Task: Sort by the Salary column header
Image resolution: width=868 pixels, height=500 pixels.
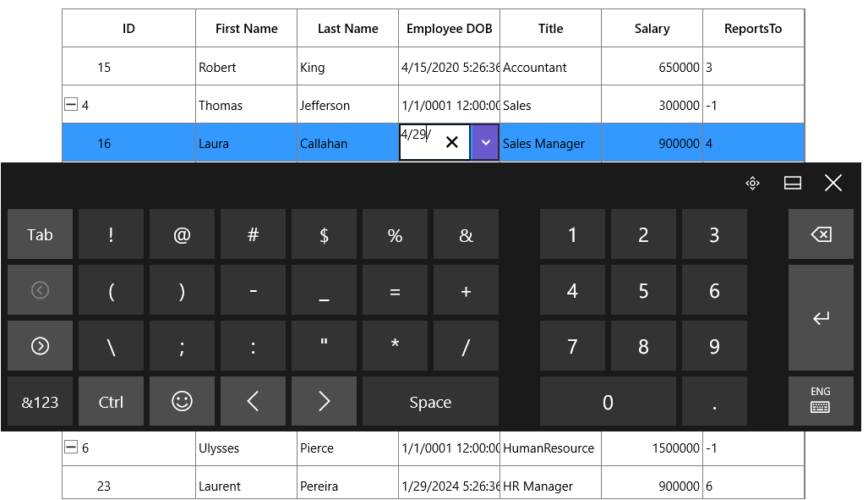Action: (x=652, y=28)
